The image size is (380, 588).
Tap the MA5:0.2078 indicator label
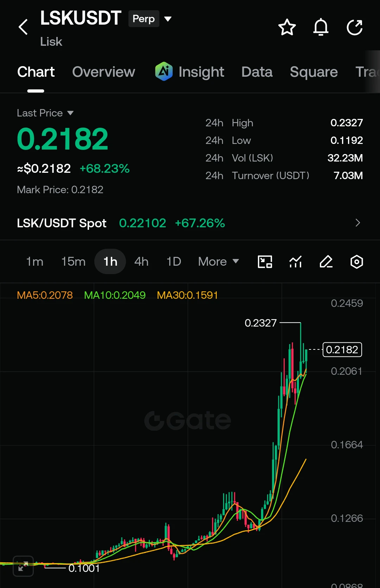point(45,295)
